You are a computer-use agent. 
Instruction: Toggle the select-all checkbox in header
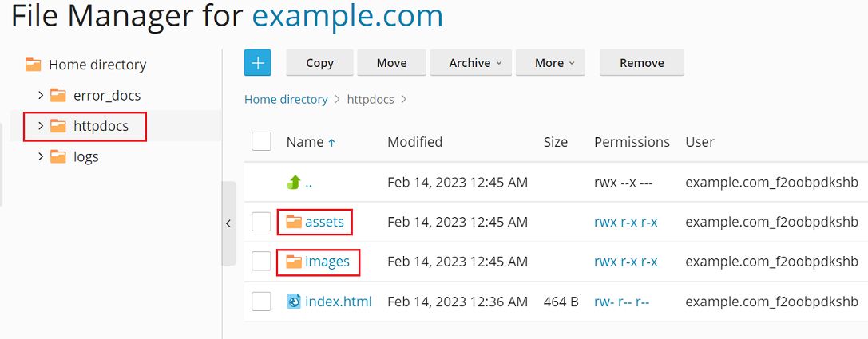261,142
